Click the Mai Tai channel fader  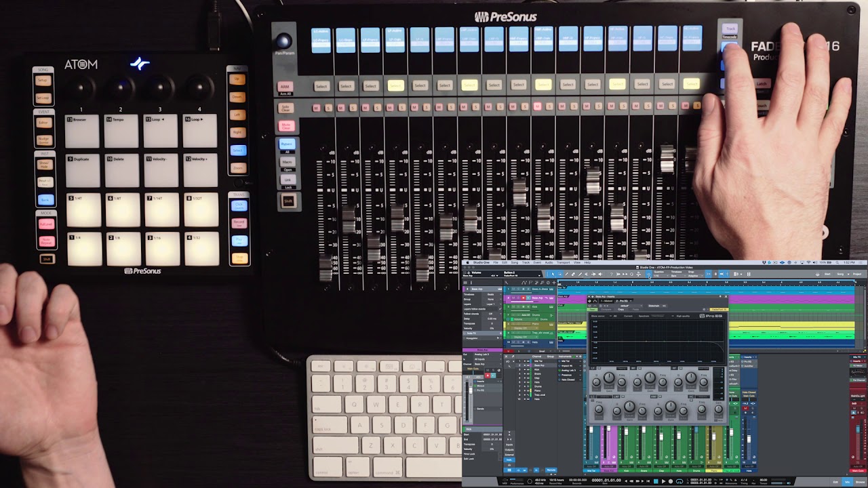(x=591, y=429)
